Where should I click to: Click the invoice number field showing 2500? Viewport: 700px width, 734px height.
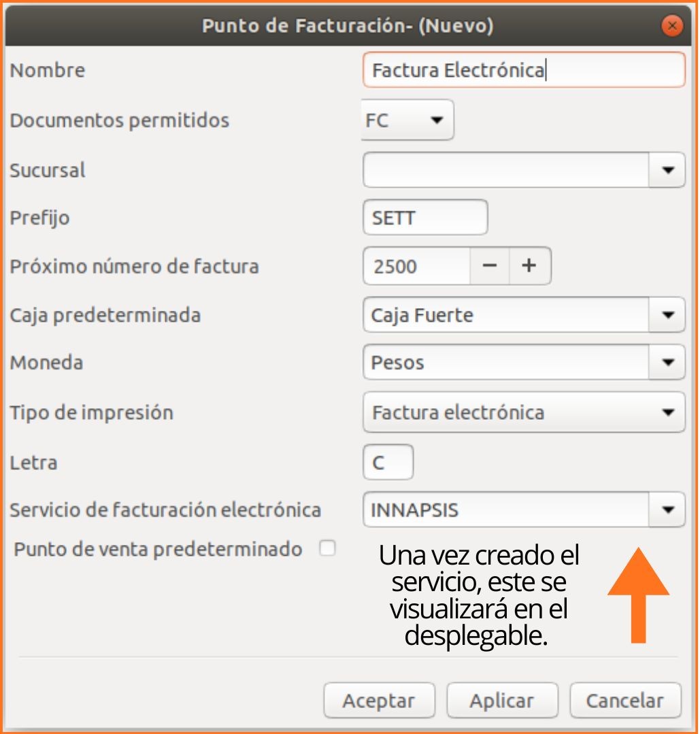tap(415, 265)
